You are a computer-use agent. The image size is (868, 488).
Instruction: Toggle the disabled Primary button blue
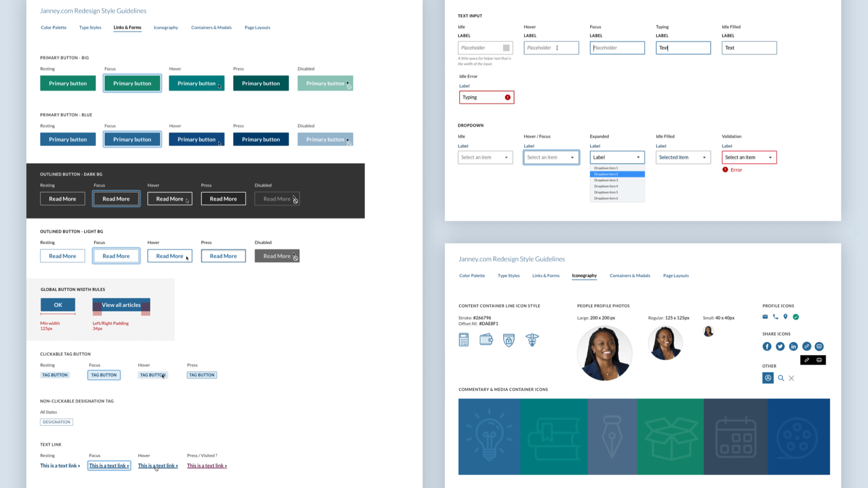click(x=325, y=139)
